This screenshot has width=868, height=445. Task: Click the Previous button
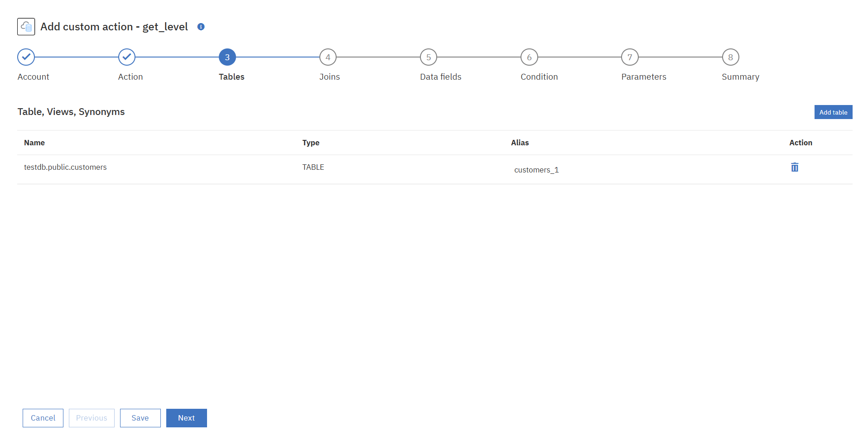click(92, 418)
